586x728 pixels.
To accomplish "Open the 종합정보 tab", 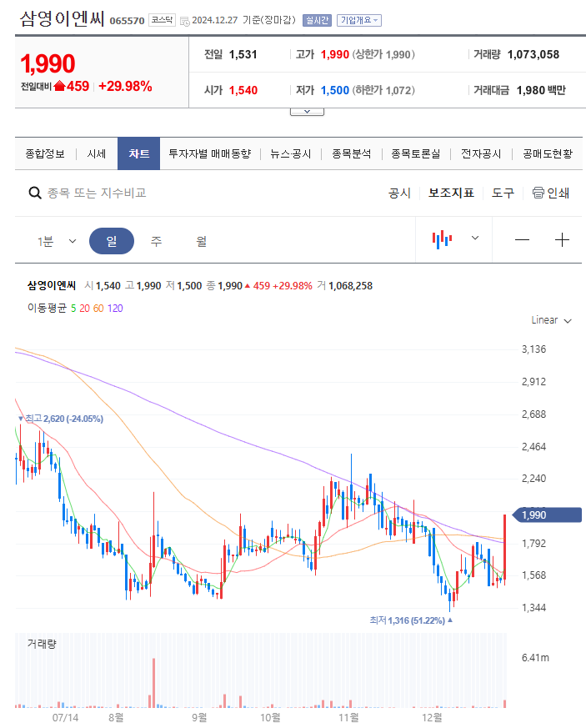I will coord(45,153).
